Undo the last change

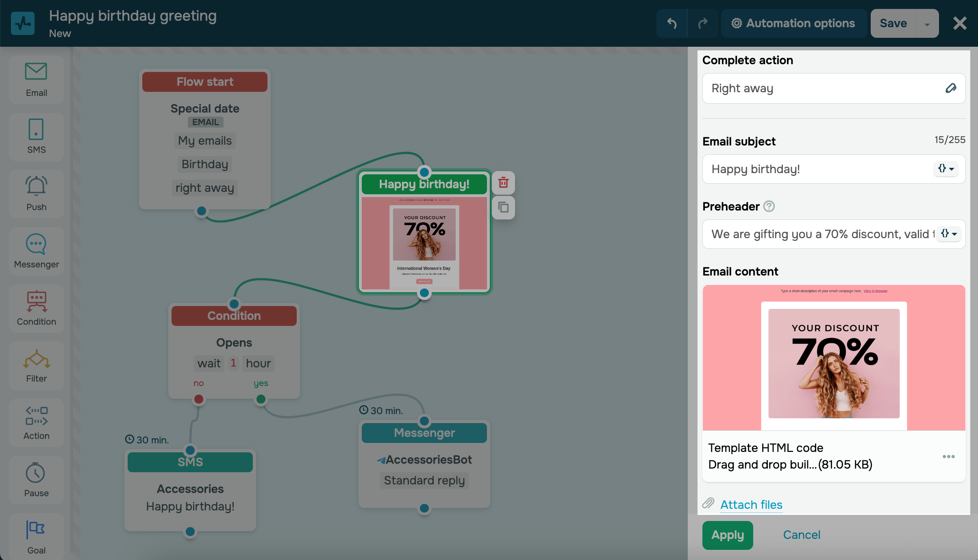(672, 24)
